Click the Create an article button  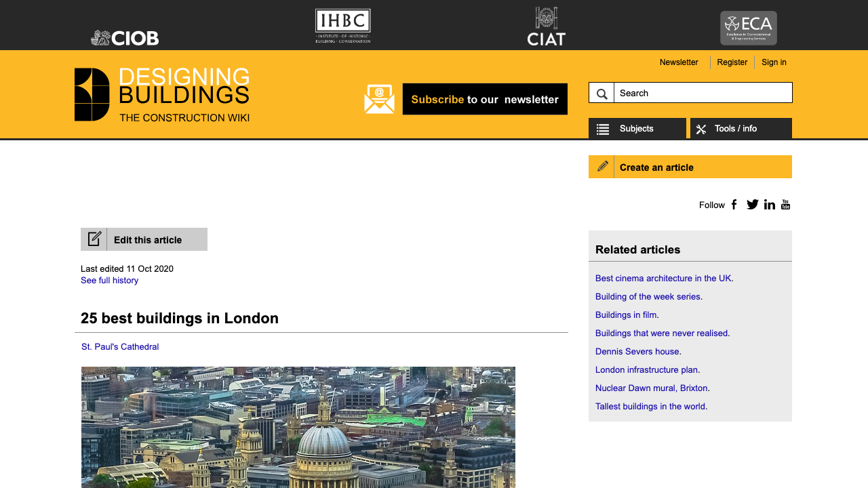[x=690, y=167]
